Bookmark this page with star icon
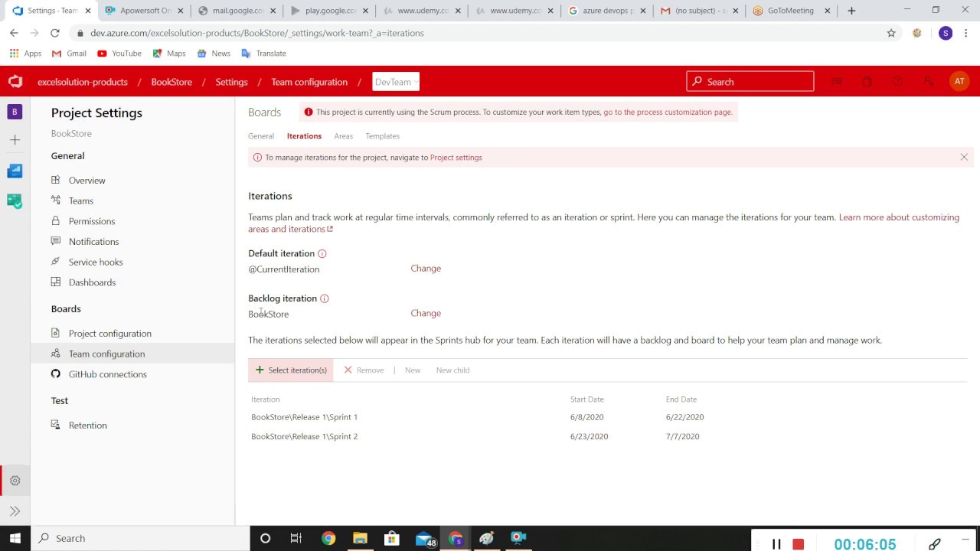The width and height of the screenshot is (980, 551). point(891,33)
